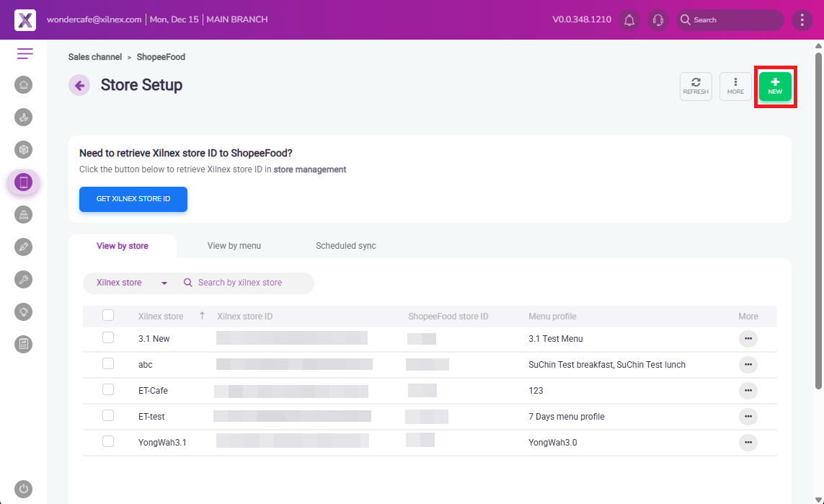Select the ET-Cafe row checkbox
824x504 pixels.
pos(108,390)
